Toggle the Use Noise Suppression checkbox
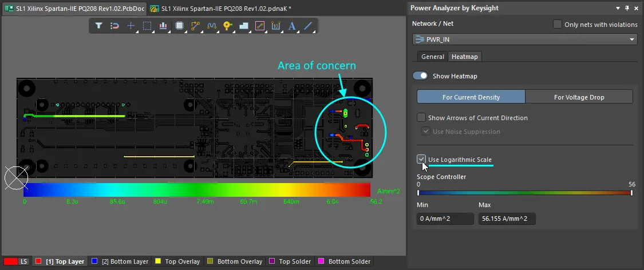The width and height of the screenshot is (644, 270). click(x=425, y=132)
